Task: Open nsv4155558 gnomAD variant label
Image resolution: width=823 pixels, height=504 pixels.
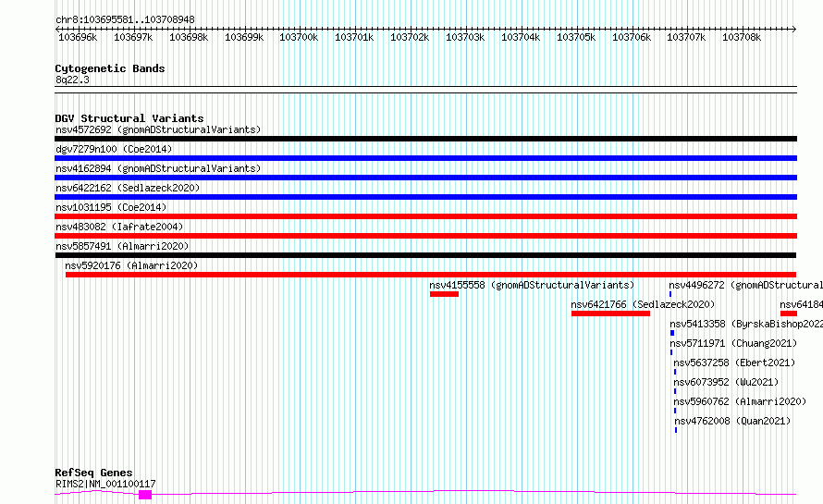Action: [532, 285]
